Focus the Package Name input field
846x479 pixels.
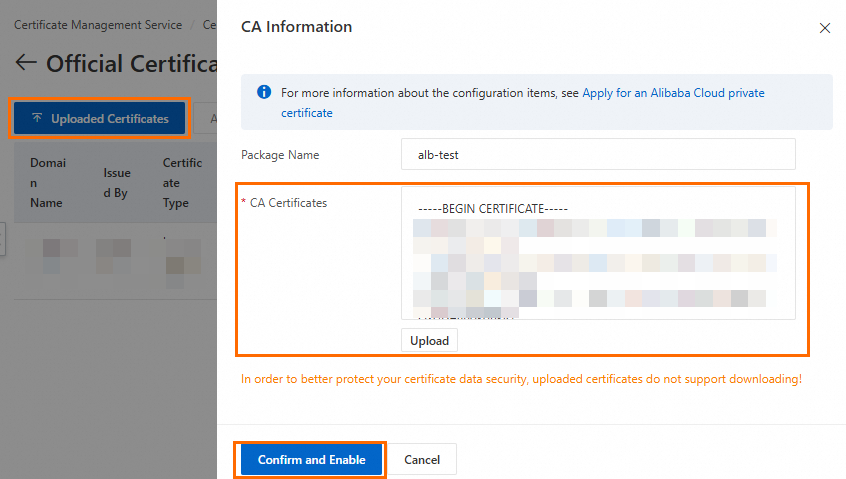coord(597,155)
